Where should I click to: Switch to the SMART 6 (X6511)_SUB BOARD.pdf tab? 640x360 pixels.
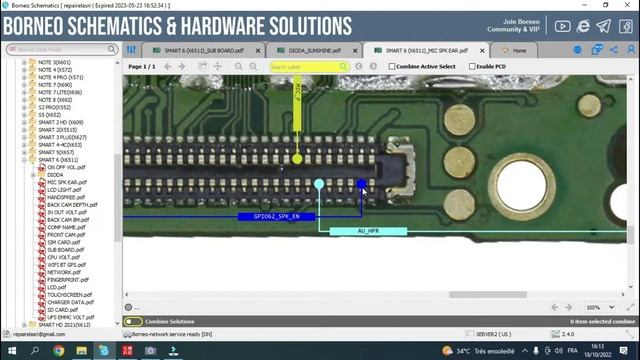click(204, 51)
